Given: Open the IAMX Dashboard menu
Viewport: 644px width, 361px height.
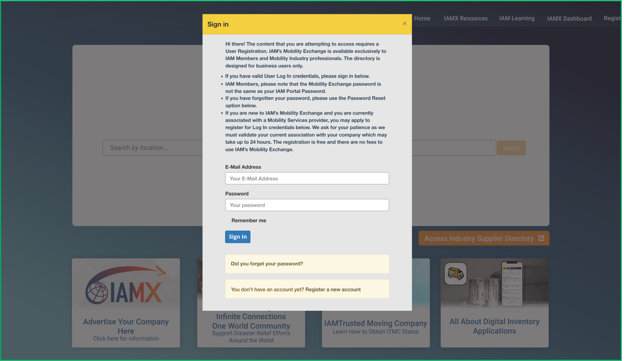Looking at the screenshot, I should (x=569, y=19).
